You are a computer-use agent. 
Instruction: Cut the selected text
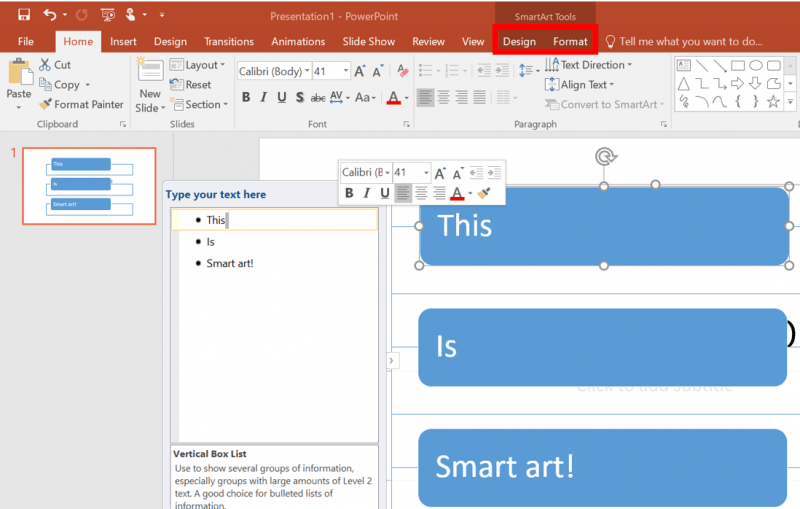(55, 65)
